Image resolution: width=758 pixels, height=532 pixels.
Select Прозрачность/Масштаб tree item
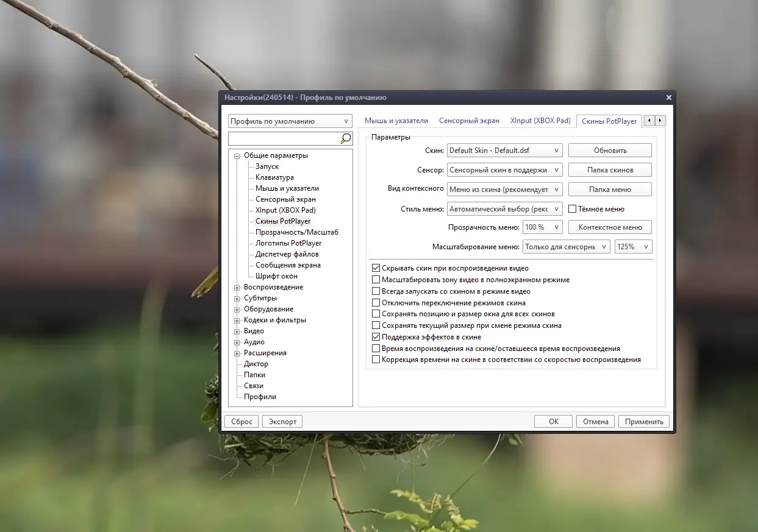pyautogui.click(x=297, y=232)
